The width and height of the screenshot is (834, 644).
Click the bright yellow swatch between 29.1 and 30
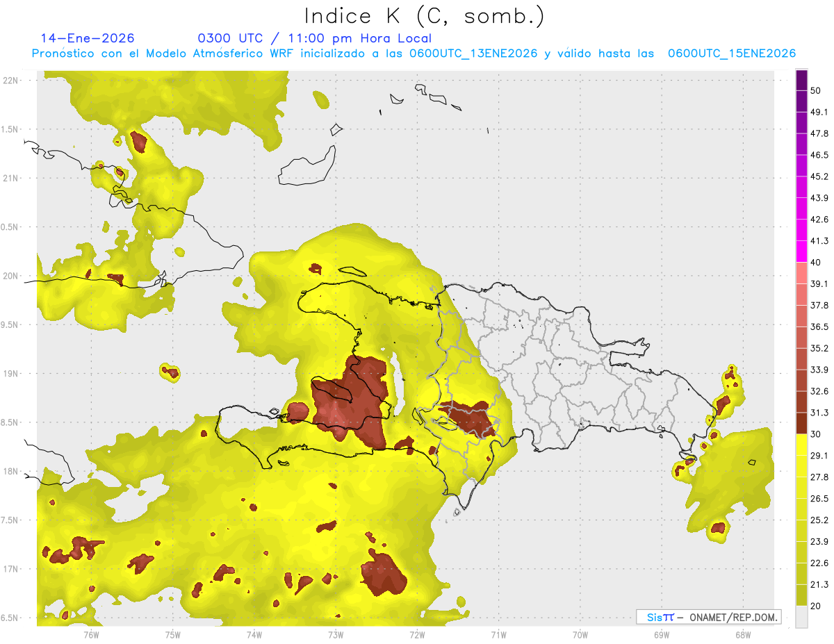pos(802,445)
